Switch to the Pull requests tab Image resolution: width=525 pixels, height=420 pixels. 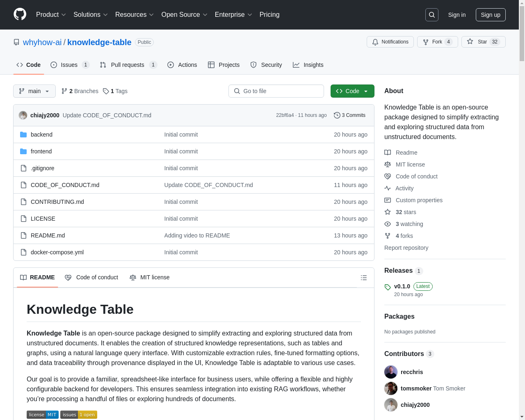[x=128, y=65]
